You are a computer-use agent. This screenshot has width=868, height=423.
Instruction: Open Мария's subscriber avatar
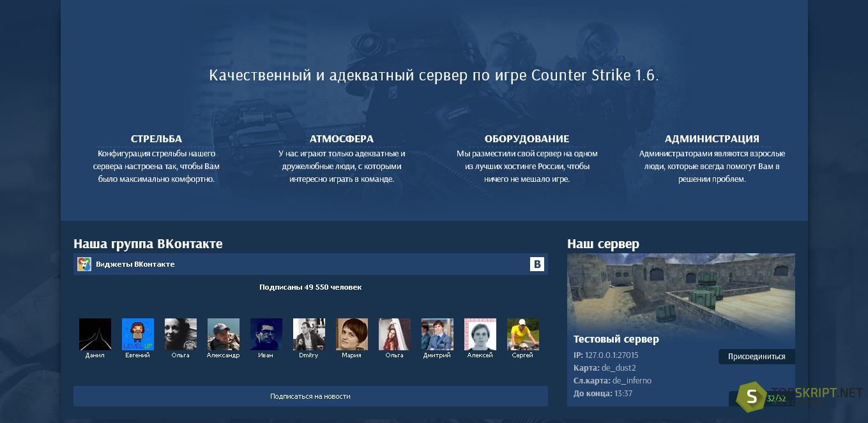pos(352,334)
